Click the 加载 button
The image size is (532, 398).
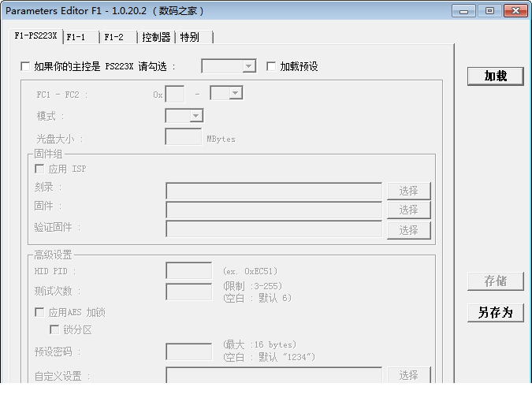496,76
